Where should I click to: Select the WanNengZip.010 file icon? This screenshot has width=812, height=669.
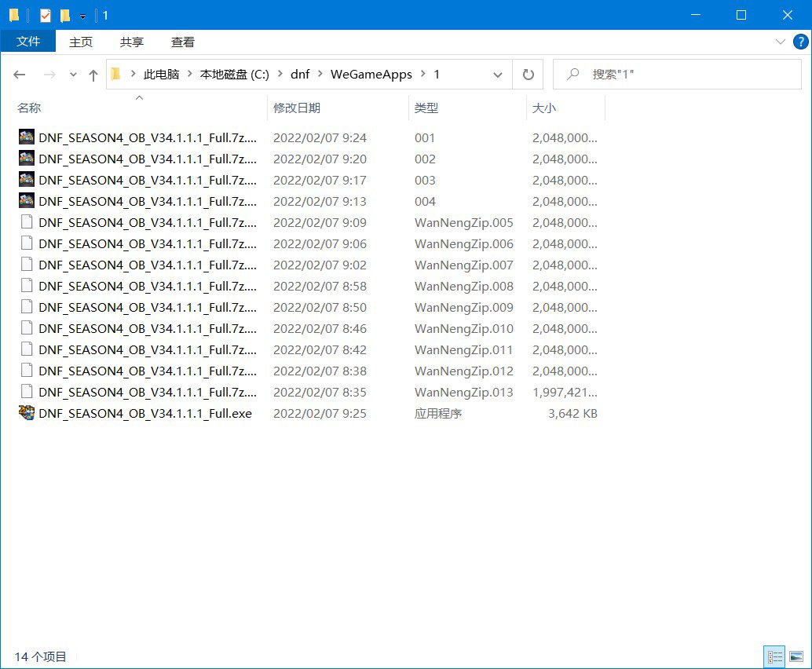pyautogui.click(x=27, y=328)
